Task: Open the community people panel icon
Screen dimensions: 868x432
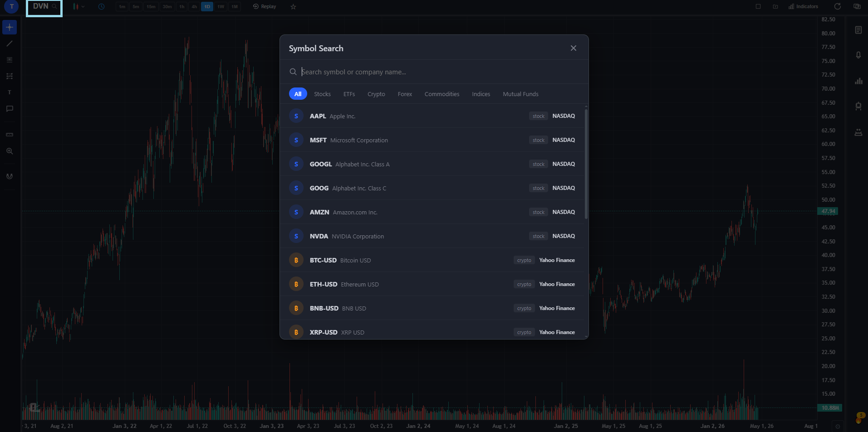Action: tap(858, 132)
